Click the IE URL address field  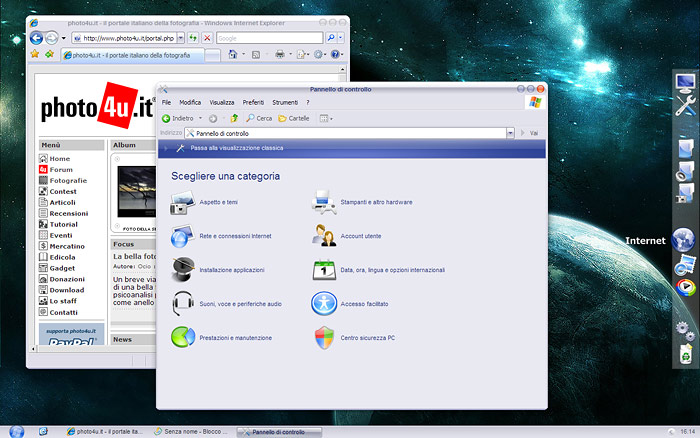tap(124, 38)
